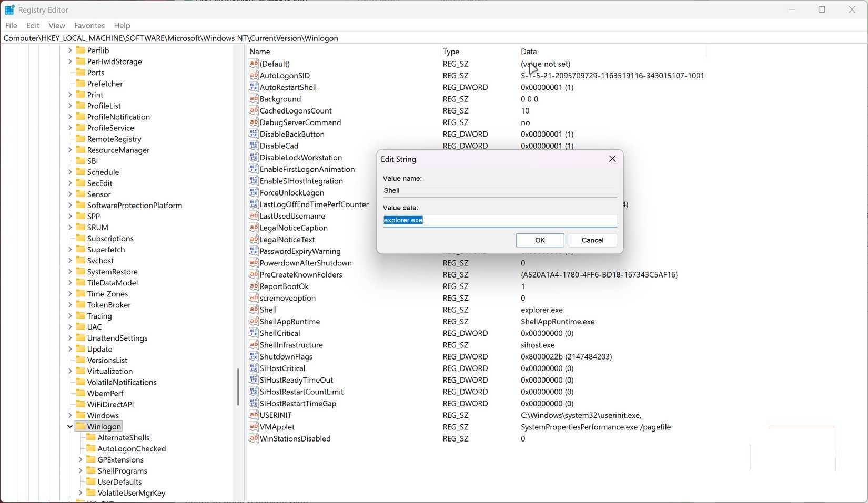Click the DWORD icon beside ShutdownFlags
The width and height of the screenshot is (868, 503).
(254, 356)
